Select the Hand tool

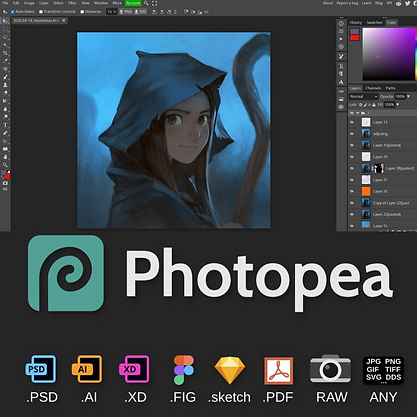(x=5, y=157)
